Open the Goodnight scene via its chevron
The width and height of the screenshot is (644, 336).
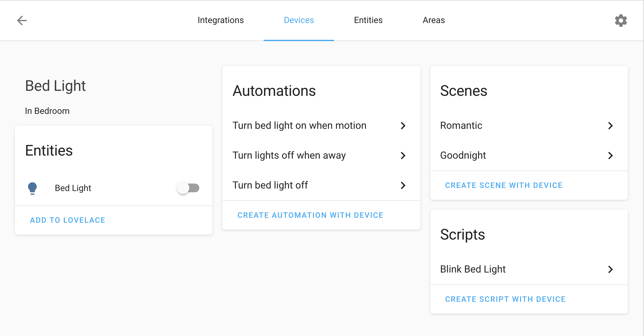tap(610, 156)
